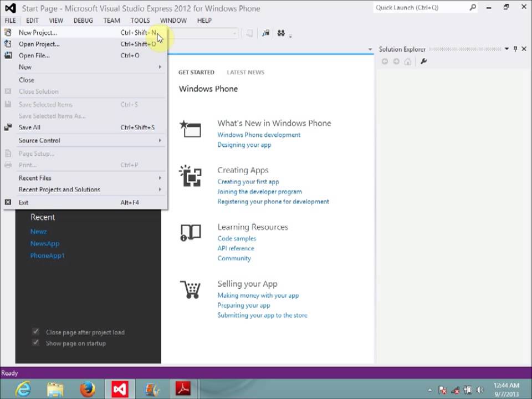Screen dimensions: 532x399
Task: Switch to the GET STARTED tab
Action: point(196,72)
